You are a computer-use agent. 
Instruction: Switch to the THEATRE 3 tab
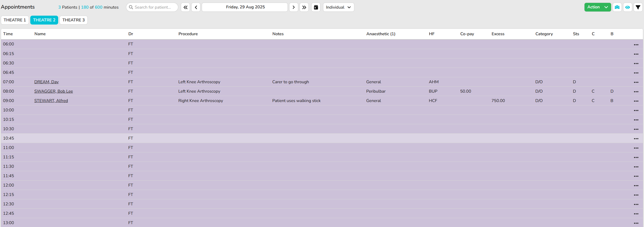coord(73,20)
